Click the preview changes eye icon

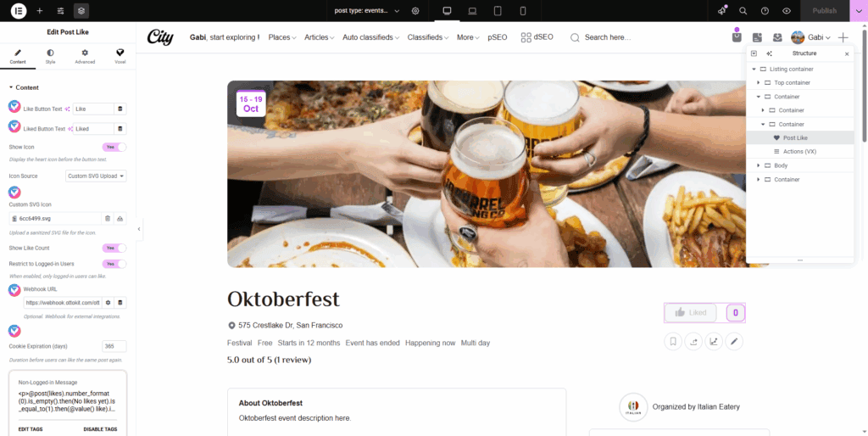coord(787,10)
